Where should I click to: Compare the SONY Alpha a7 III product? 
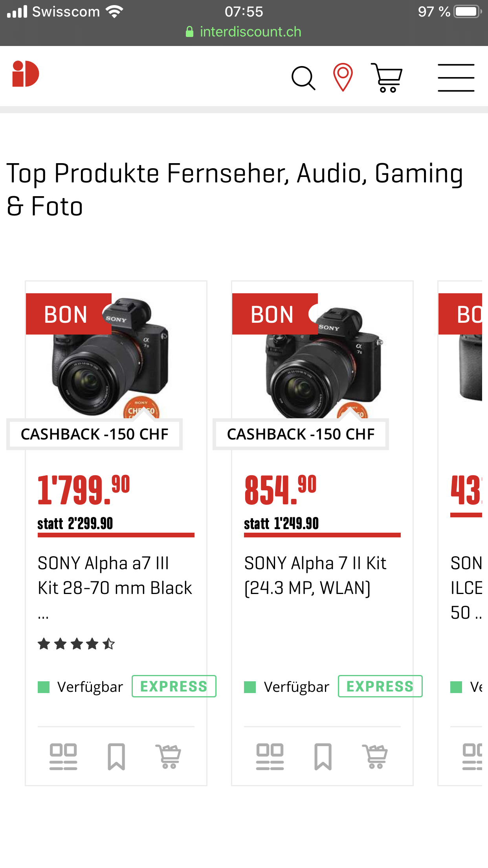(63, 756)
